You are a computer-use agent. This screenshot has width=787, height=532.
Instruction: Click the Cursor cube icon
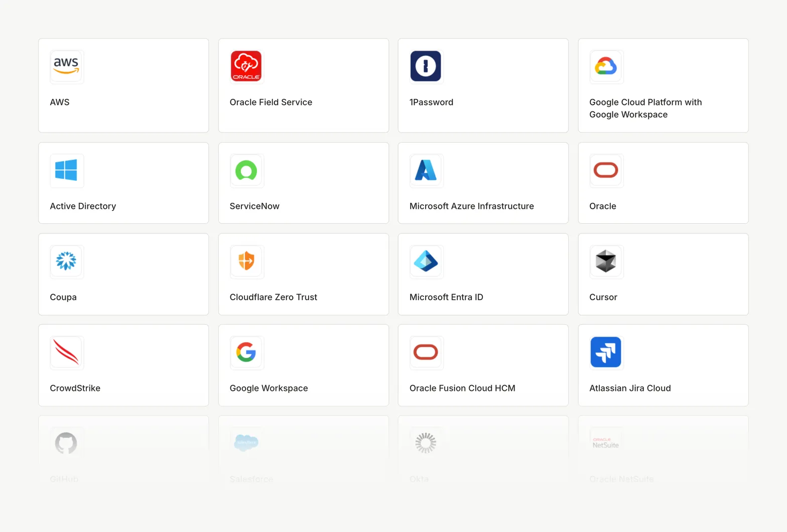[606, 261]
